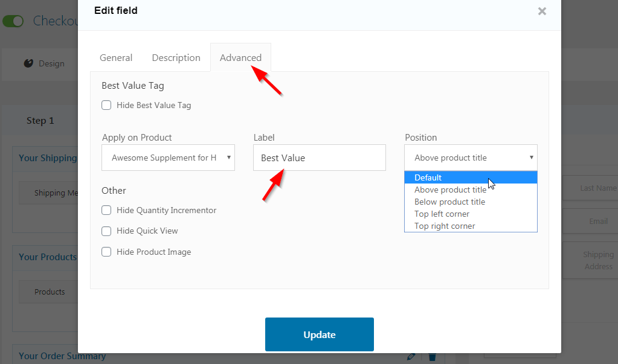Close the Edit field dialog
Image resolution: width=618 pixels, height=364 pixels.
[542, 11]
